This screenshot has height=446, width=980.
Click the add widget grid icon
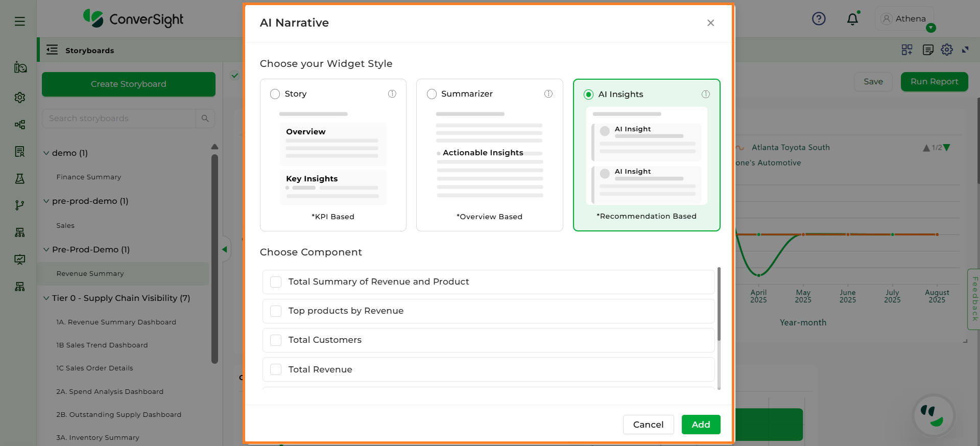[x=907, y=50]
